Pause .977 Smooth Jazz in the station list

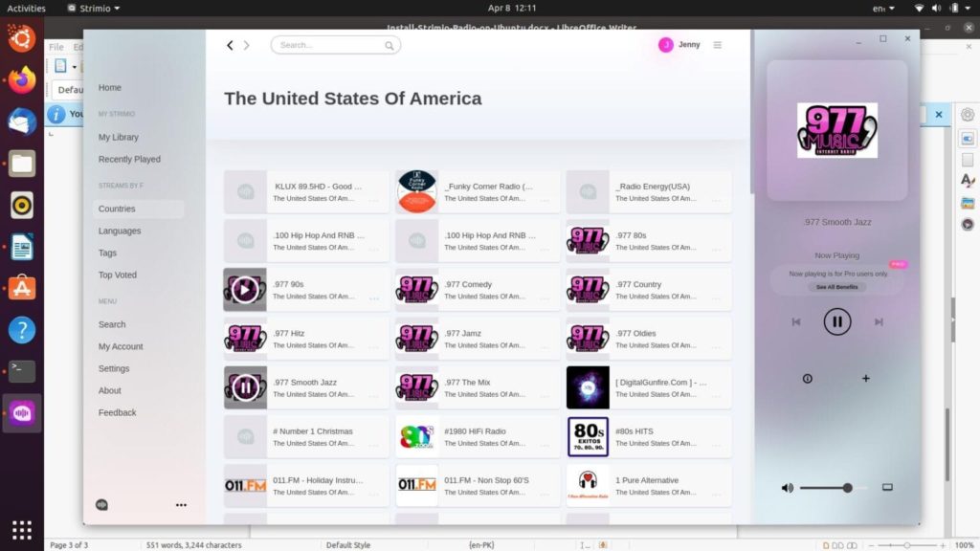(245, 387)
